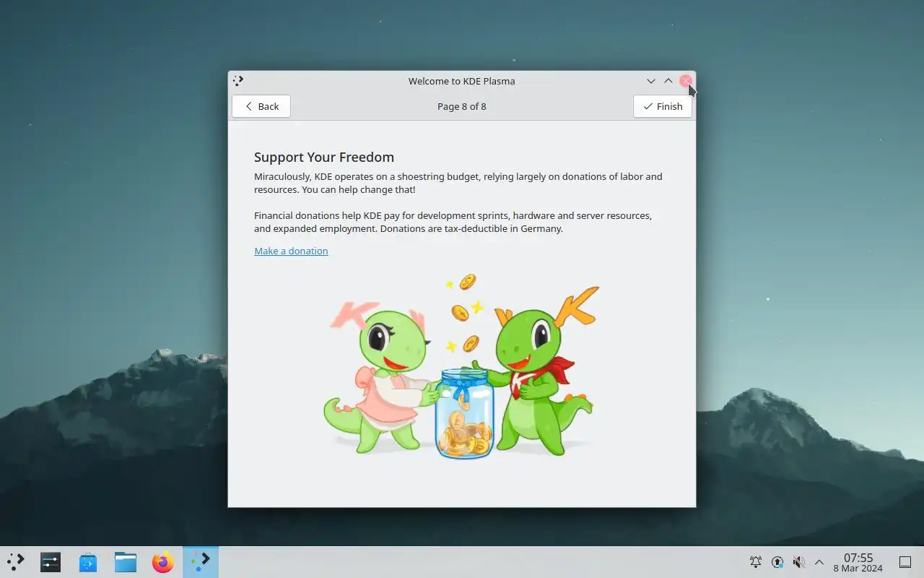Image resolution: width=924 pixels, height=578 pixels.
Task: Click the Konqi mascots donation illustration
Action: click(x=462, y=366)
